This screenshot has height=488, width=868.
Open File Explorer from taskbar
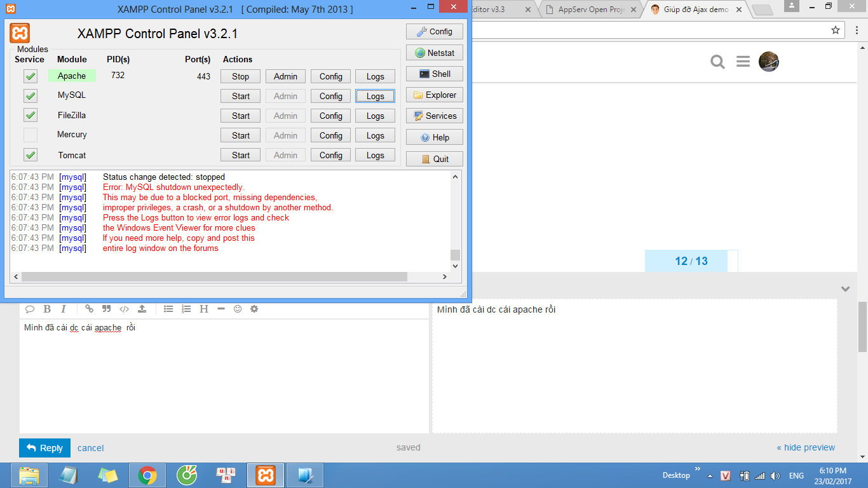tap(29, 475)
